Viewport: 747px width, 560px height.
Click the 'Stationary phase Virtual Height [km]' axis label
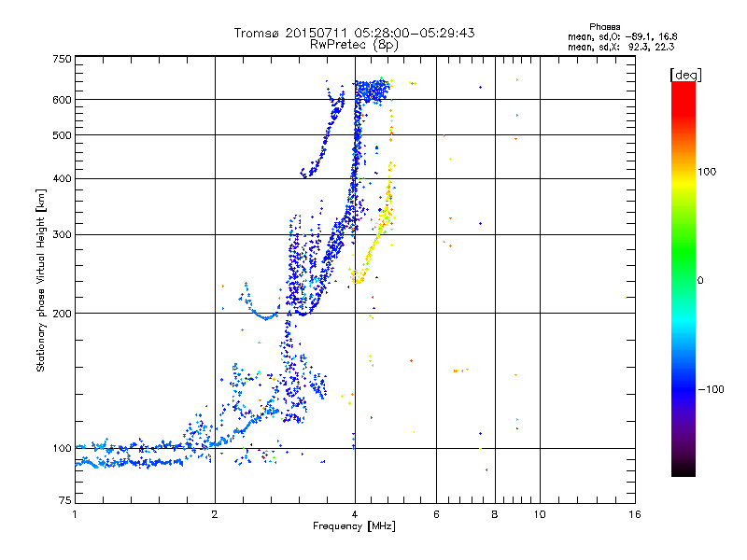pos(40,280)
